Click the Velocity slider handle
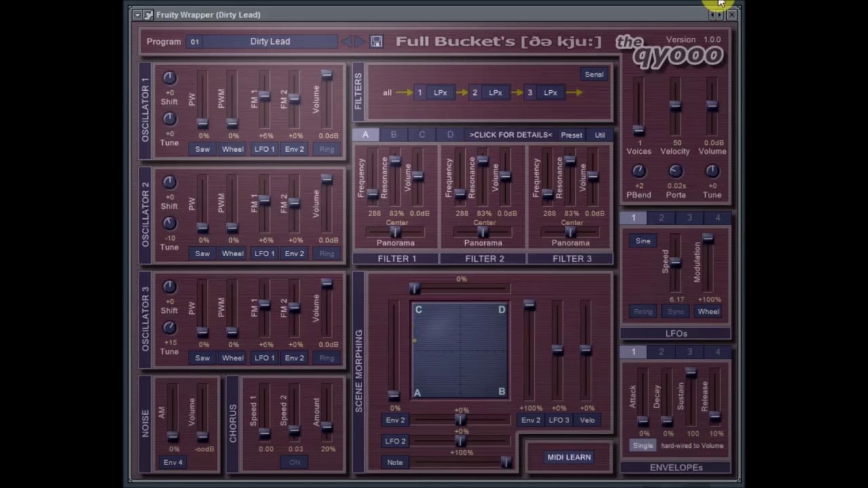 (675, 106)
